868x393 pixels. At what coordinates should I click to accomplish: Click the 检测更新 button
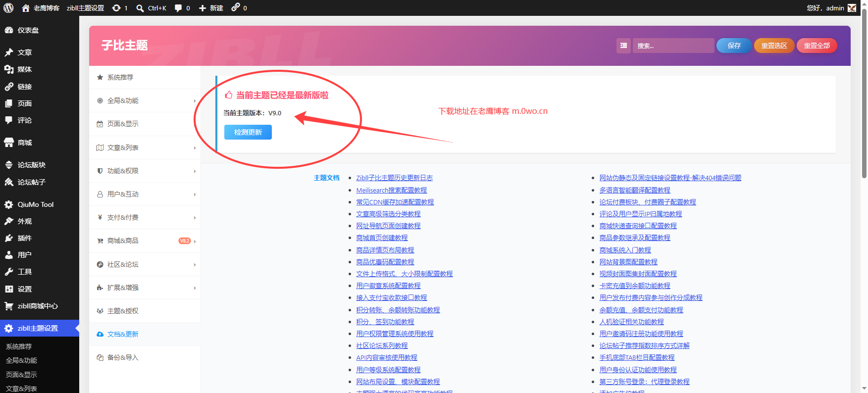[248, 132]
